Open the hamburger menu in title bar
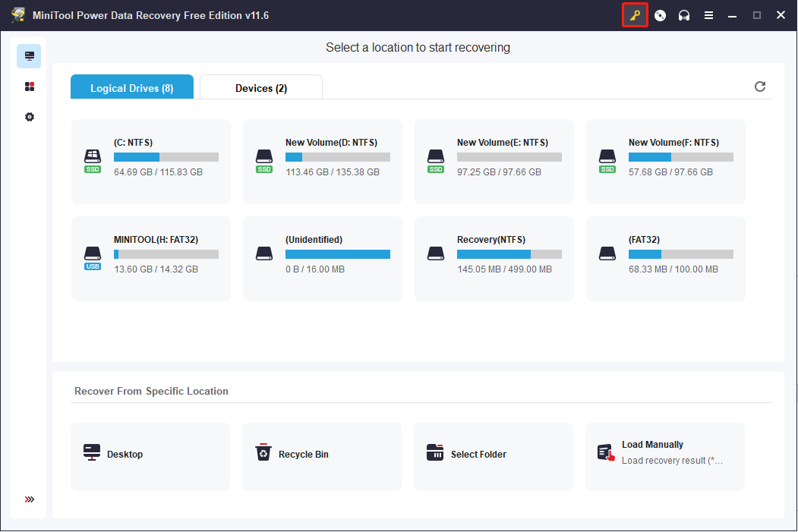Viewport: 798px width, 532px height. coord(708,15)
